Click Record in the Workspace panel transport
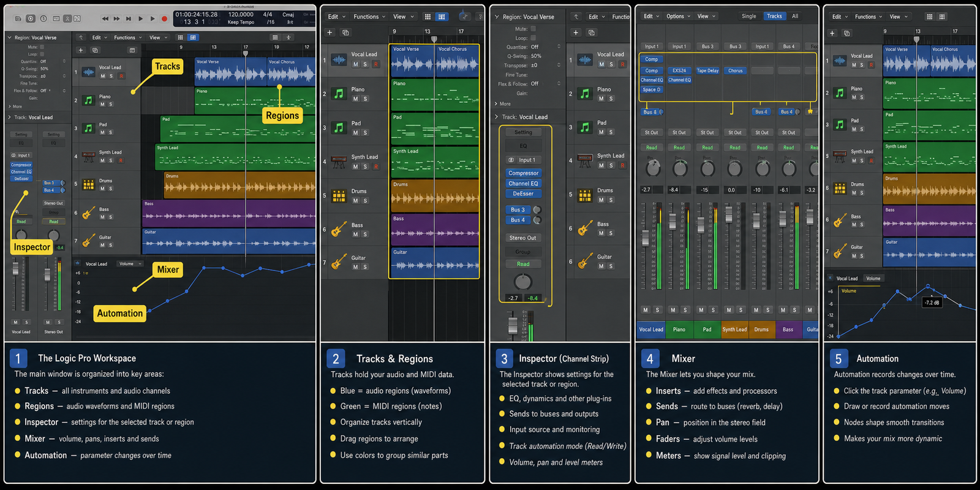 point(164,19)
